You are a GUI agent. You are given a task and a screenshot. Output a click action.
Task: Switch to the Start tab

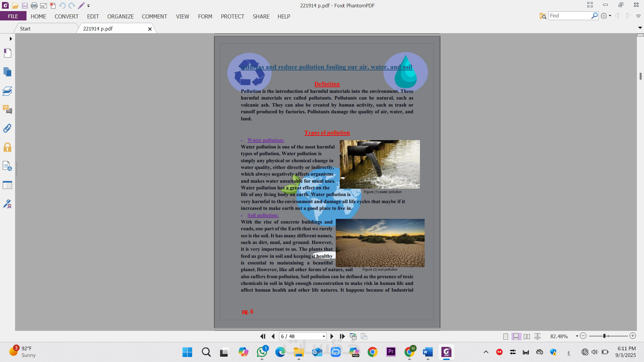pos(25,29)
